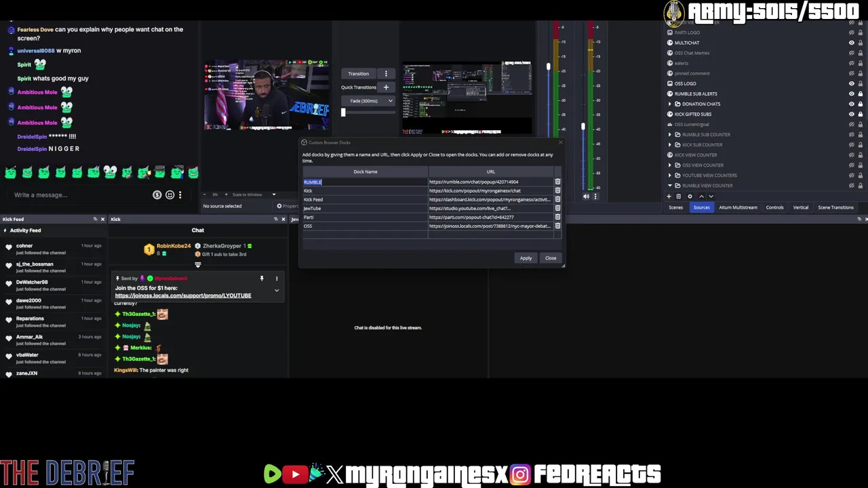Hide the KICK GIFTED SUBS source
This screenshot has width=868, height=488.
[x=852, y=114]
